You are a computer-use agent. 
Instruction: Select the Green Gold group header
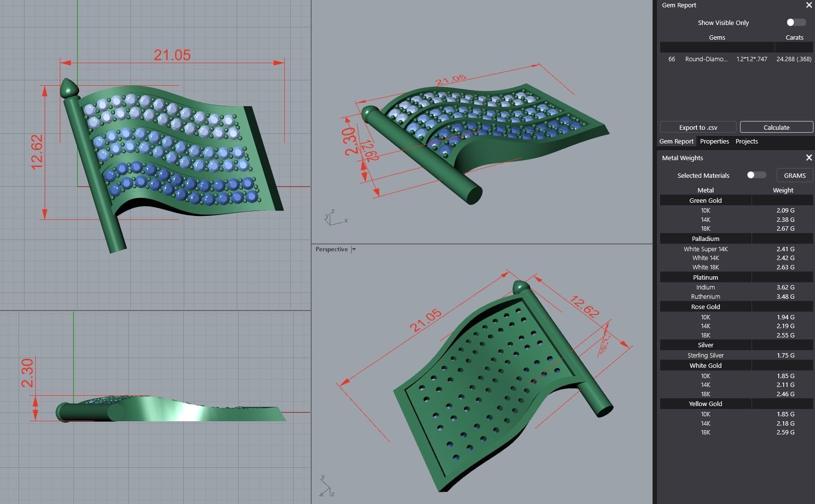[705, 200]
